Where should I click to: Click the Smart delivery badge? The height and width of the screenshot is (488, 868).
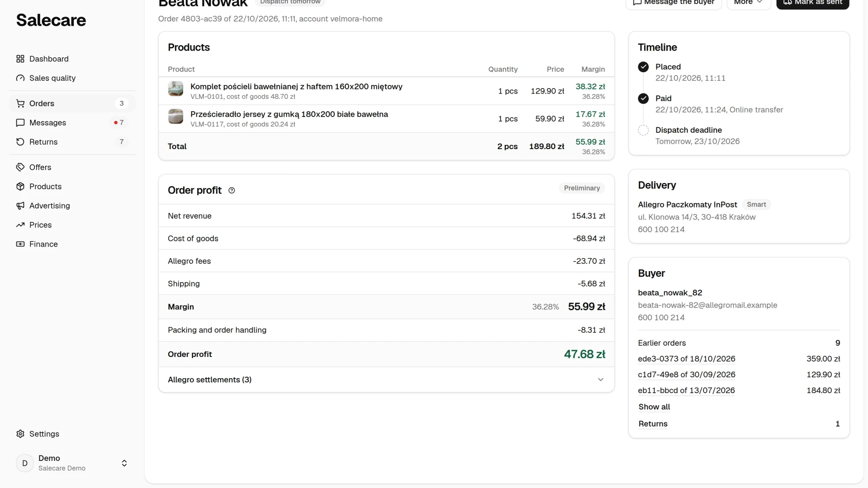pos(756,205)
